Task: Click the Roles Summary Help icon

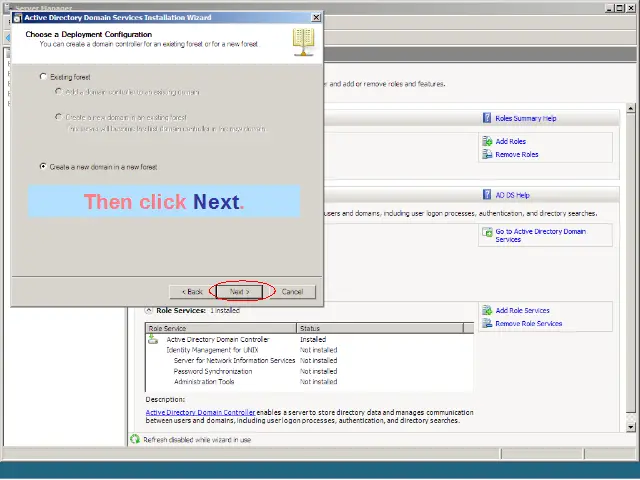Action: tap(487, 118)
